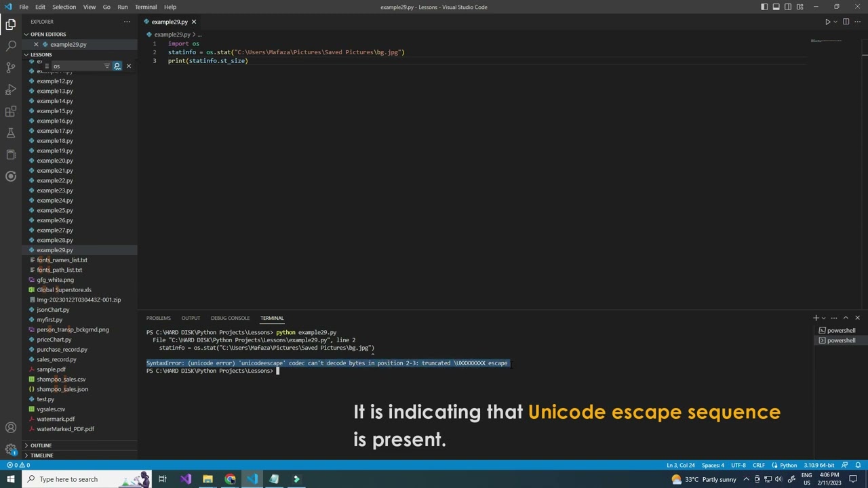Open the Manage gear in activity bar
868x488 pixels.
coord(11,449)
